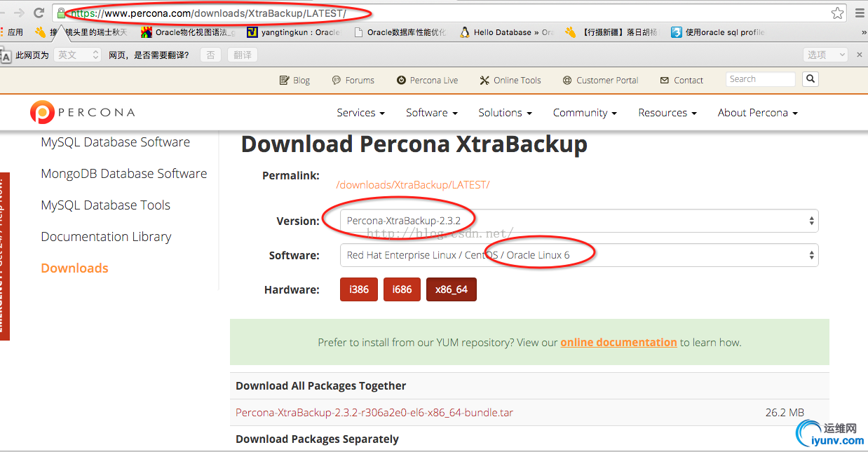
Task: Open the online documentation link
Action: coord(618,343)
